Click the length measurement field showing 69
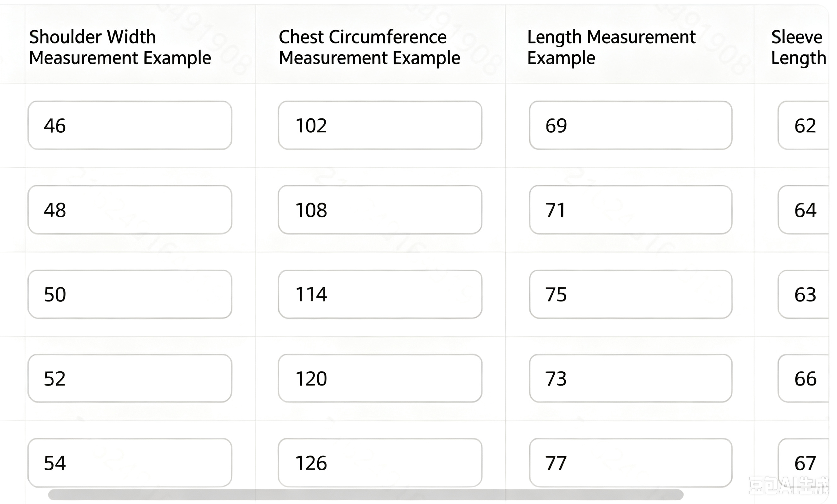Viewport: 837px width, 504px height. pos(631,125)
